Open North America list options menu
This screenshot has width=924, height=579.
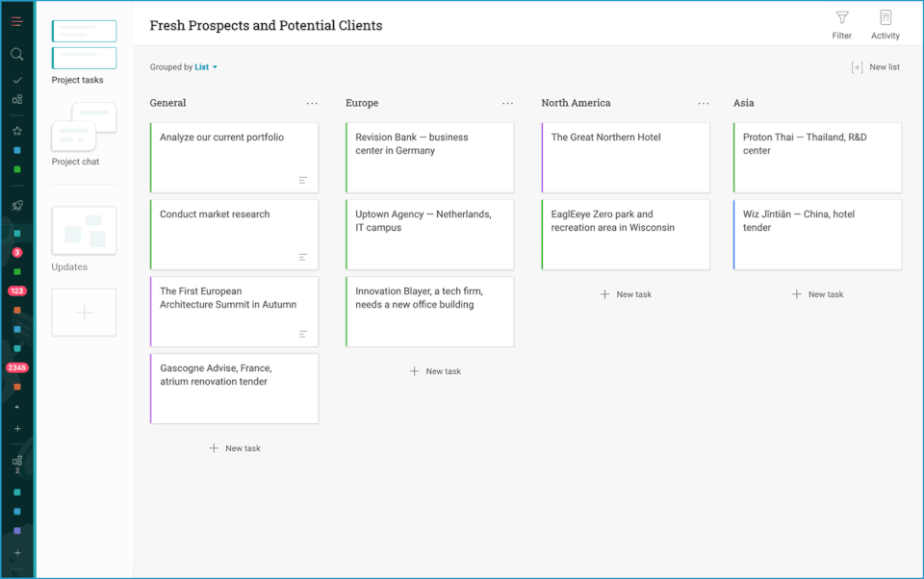coord(704,104)
